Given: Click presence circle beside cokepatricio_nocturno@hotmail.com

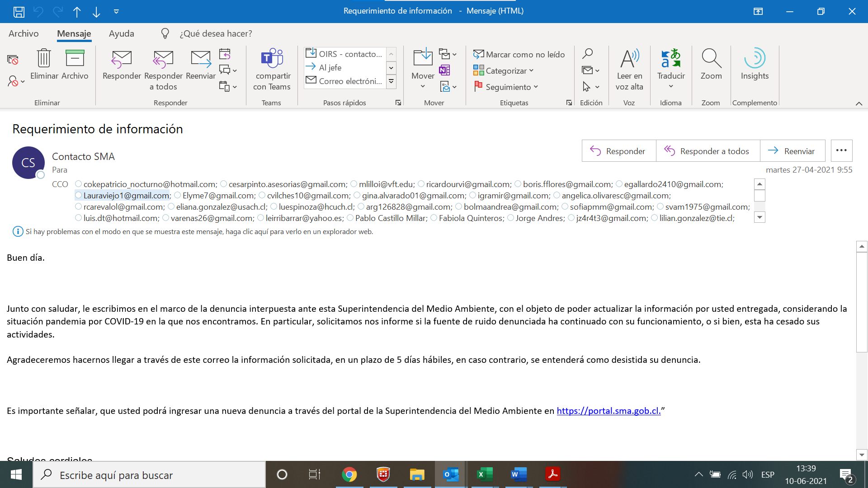Looking at the screenshot, I should 79,184.
